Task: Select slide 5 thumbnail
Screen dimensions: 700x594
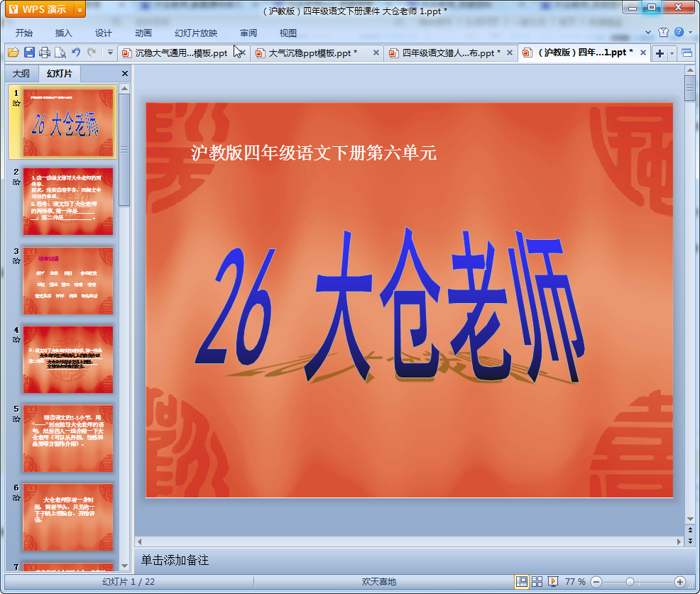Action: (x=68, y=439)
